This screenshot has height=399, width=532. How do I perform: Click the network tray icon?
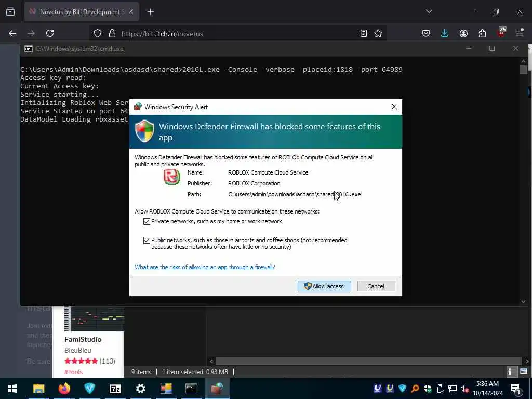click(453, 389)
